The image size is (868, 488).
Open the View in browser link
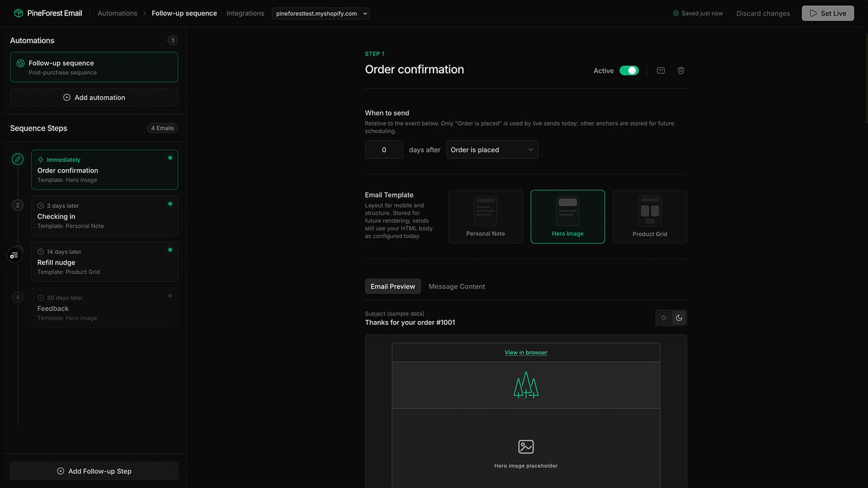tap(526, 352)
